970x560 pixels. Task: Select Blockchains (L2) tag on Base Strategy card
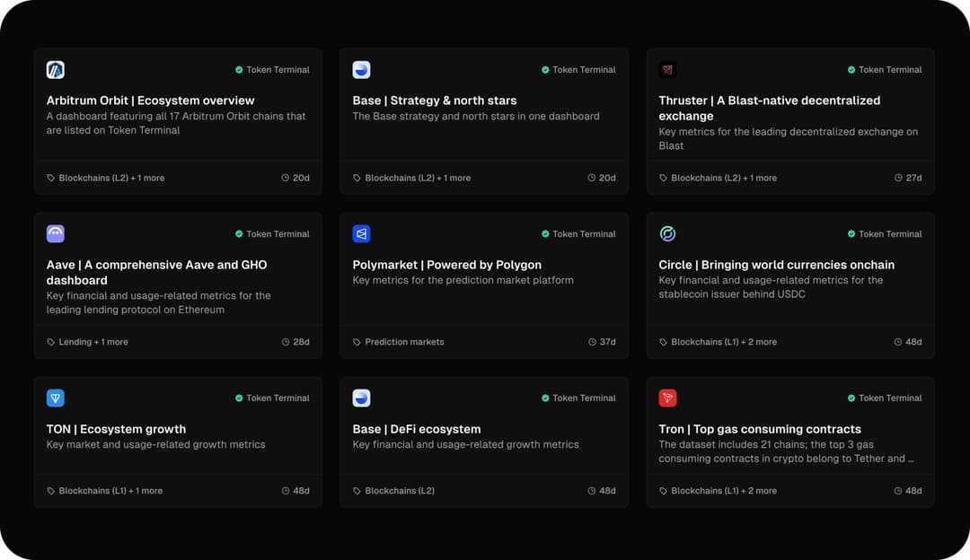[418, 178]
